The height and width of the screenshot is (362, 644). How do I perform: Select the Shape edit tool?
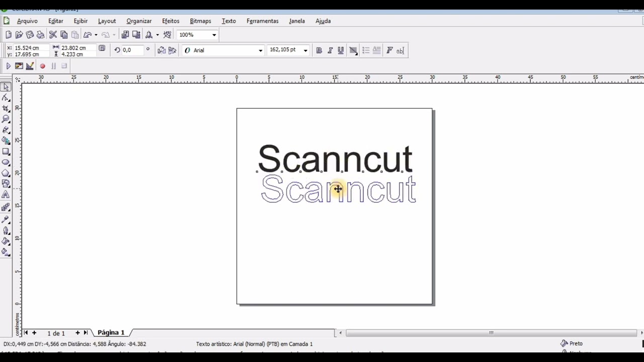pos(6,98)
